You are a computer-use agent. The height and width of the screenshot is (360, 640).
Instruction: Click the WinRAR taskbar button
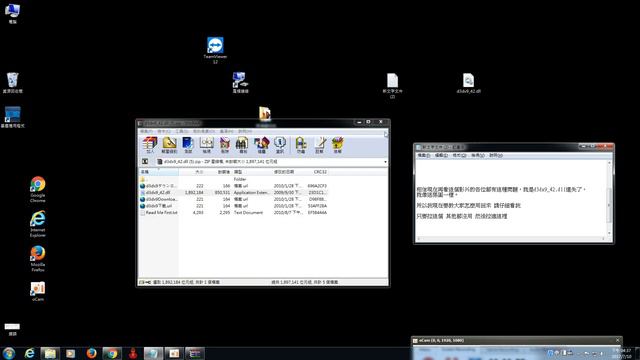(x=195, y=353)
